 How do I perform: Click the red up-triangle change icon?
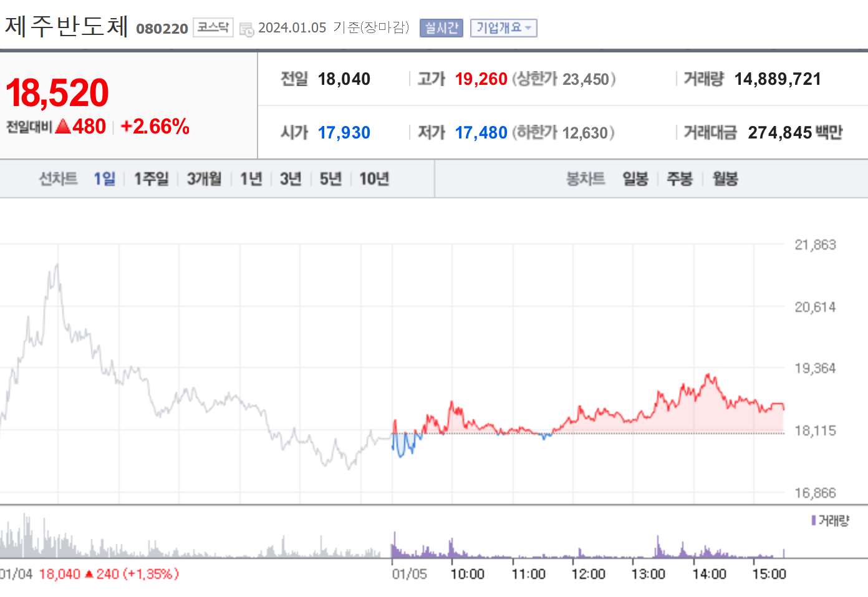click(63, 127)
